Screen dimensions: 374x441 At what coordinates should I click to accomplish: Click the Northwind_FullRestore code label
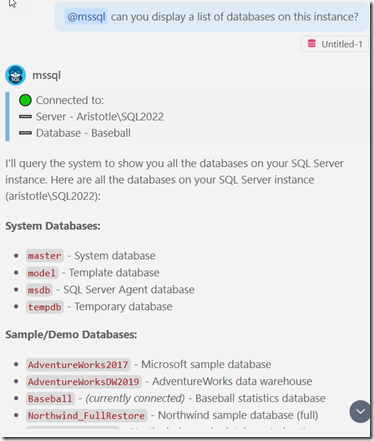[x=86, y=416]
